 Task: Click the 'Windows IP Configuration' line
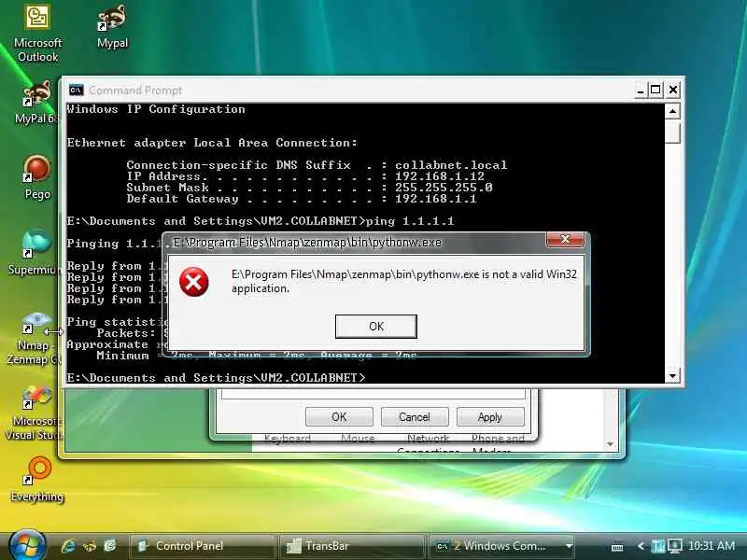click(156, 109)
